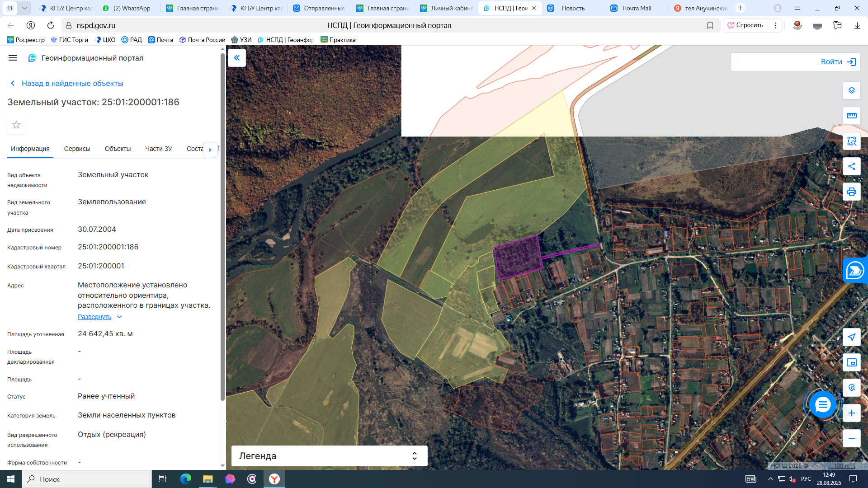
Task: Click the my location arrow icon
Action: [x=851, y=337]
